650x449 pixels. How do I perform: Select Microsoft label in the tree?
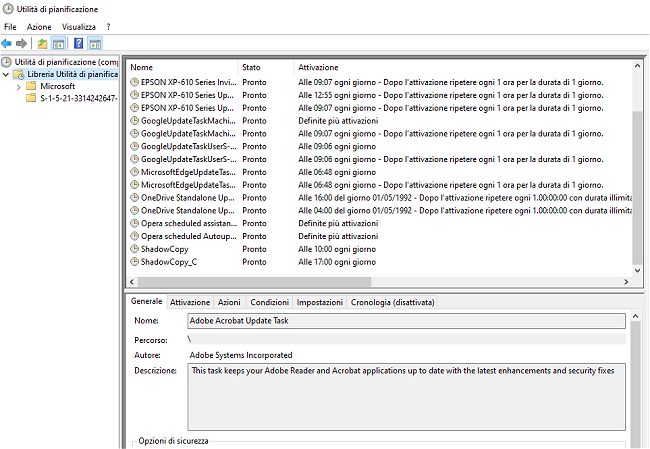tap(58, 86)
